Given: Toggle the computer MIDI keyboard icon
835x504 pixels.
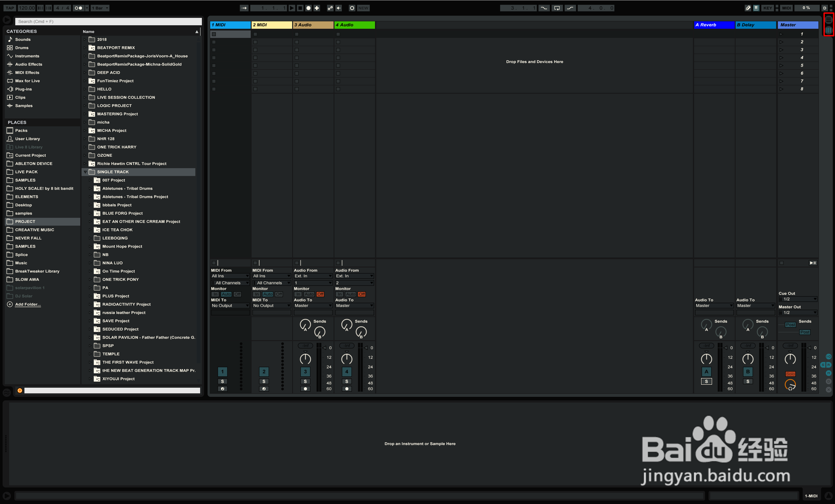Looking at the screenshot, I should coord(756,8).
